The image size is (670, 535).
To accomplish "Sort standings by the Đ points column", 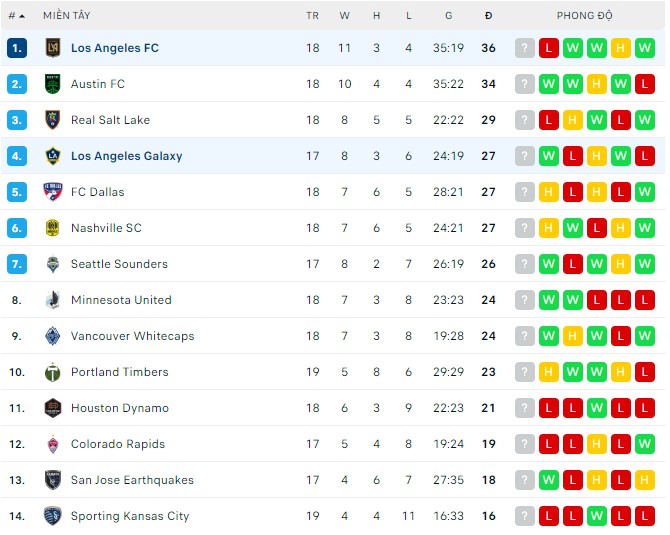I will (488, 16).
